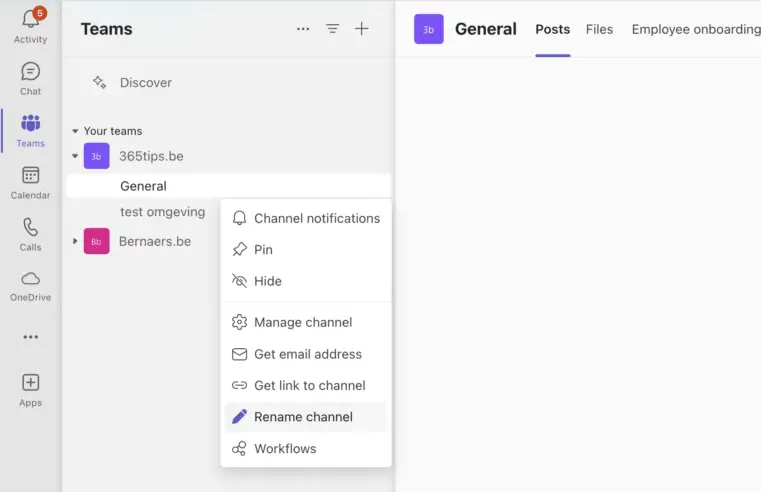761x492 pixels.
Task: Open Teams more options ellipsis
Action: (303, 29)
